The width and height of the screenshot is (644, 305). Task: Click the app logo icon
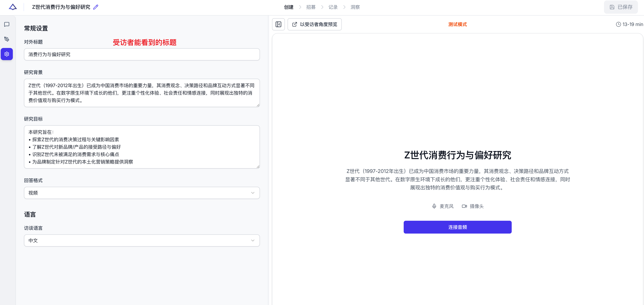click(13, 7)
